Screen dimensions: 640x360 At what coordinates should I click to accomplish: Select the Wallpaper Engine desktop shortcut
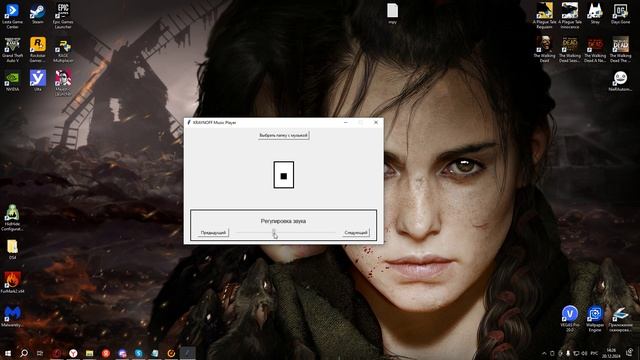(595, 318)
